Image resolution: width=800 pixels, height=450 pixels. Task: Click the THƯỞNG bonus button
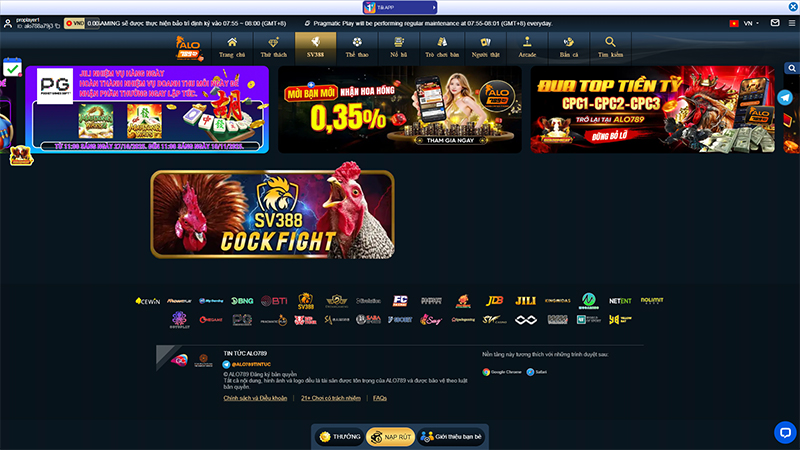[339, 437]
